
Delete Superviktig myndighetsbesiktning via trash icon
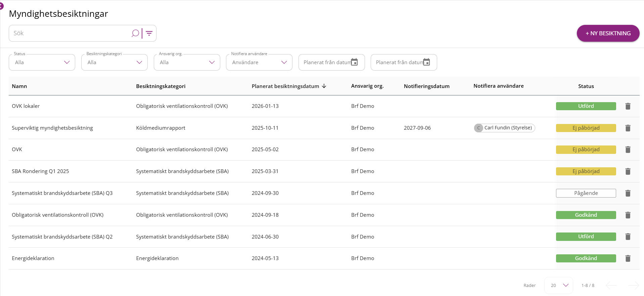[628, 128]
